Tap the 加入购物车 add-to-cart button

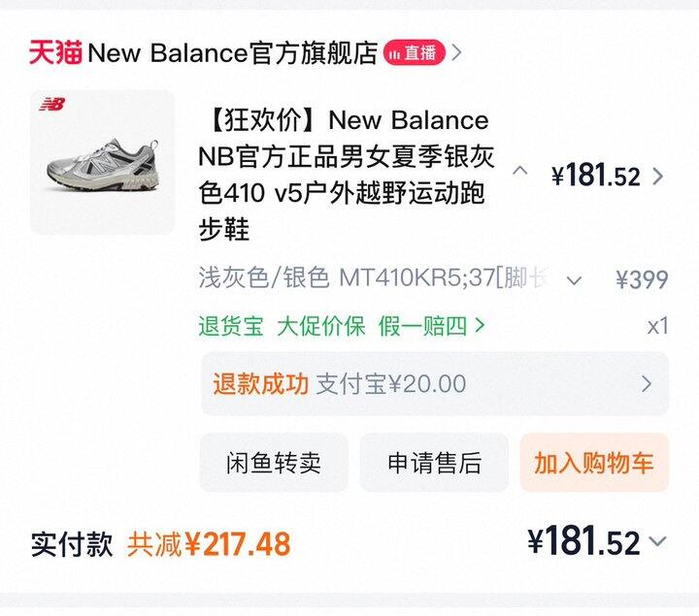pos(594,463)
